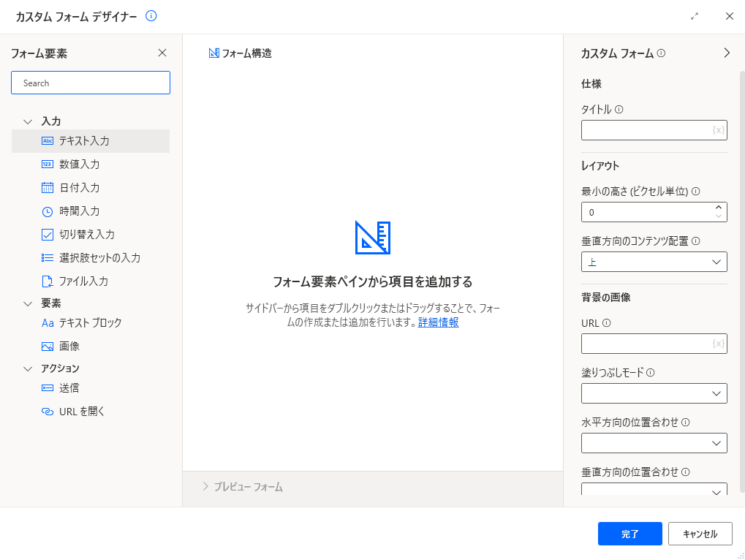Screen dimensions: 745x560
Task: Insert variable {x} in タイトル field
Action: [719, 130]
